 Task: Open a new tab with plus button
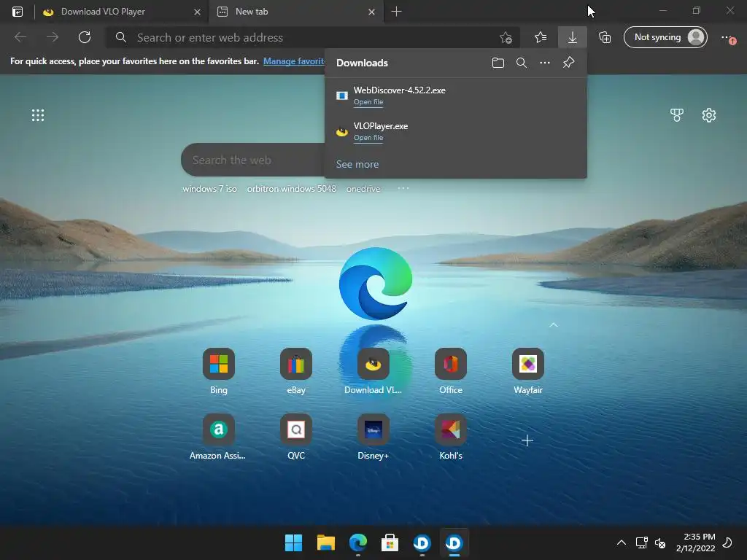(396, 12)
